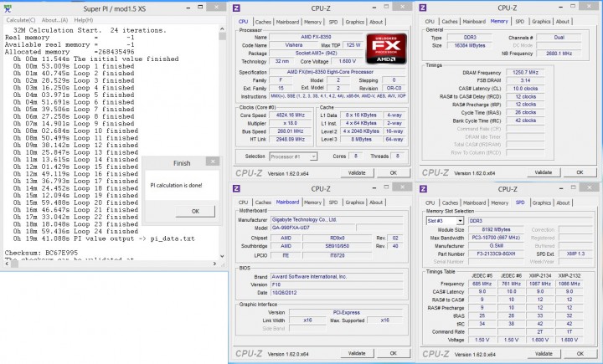This screenshot has height=364, width=603.
Task: Expand the Processor #1 selection dropdown
Action: click(314, 156)
